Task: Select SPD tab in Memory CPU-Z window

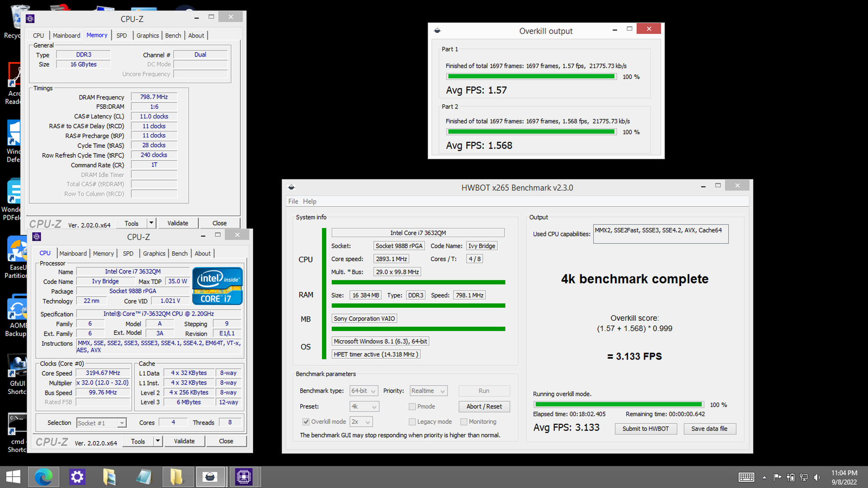Action: click(122, 35)
